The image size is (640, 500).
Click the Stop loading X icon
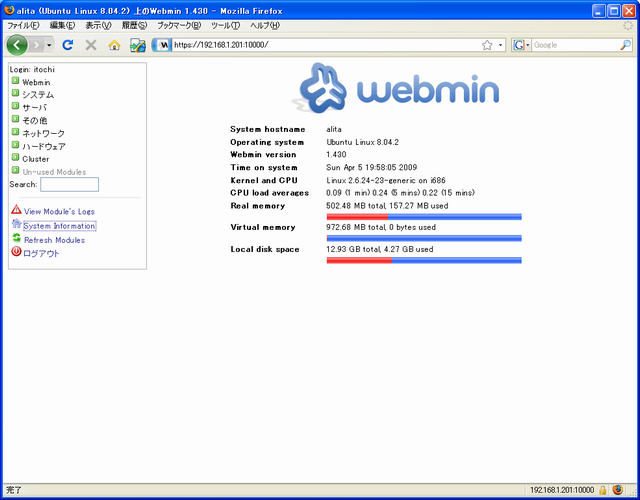pyautogui.click(x=91, y=45)
